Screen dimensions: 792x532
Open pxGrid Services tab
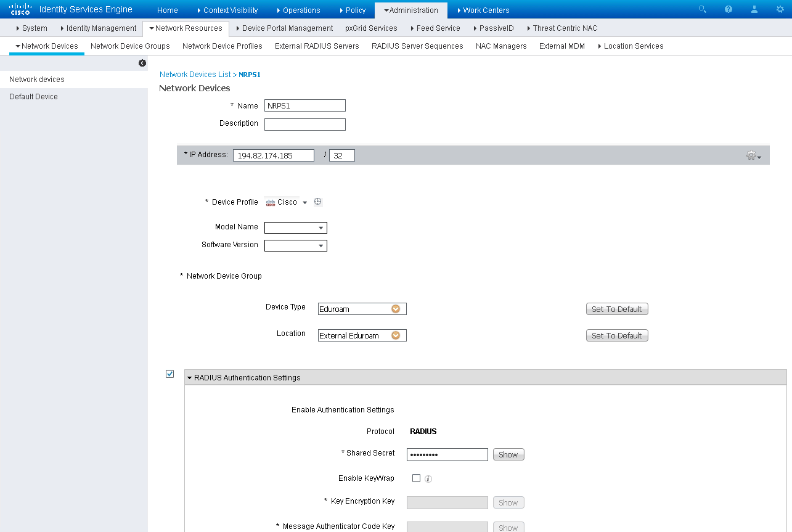click(x=371, y=28)
